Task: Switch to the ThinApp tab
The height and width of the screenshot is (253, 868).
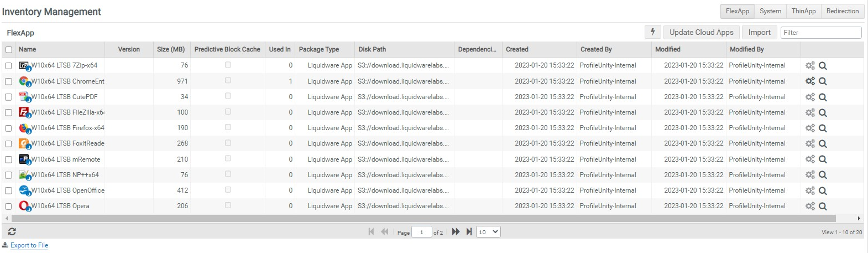Action: pyautogui.click(x=803, y=11)
